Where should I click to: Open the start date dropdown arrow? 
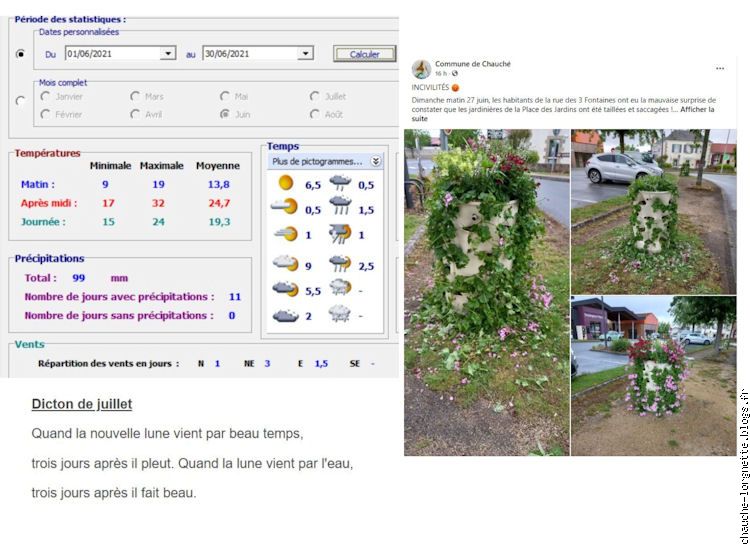click(167, 54)
